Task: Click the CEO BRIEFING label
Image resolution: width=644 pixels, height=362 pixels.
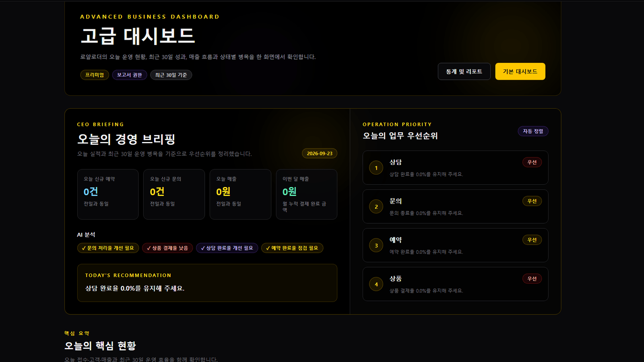Action: point(101,125)
